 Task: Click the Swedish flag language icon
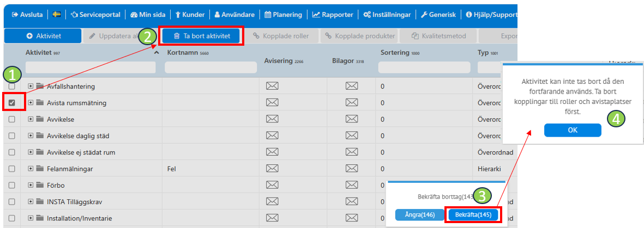pos(57,14)
